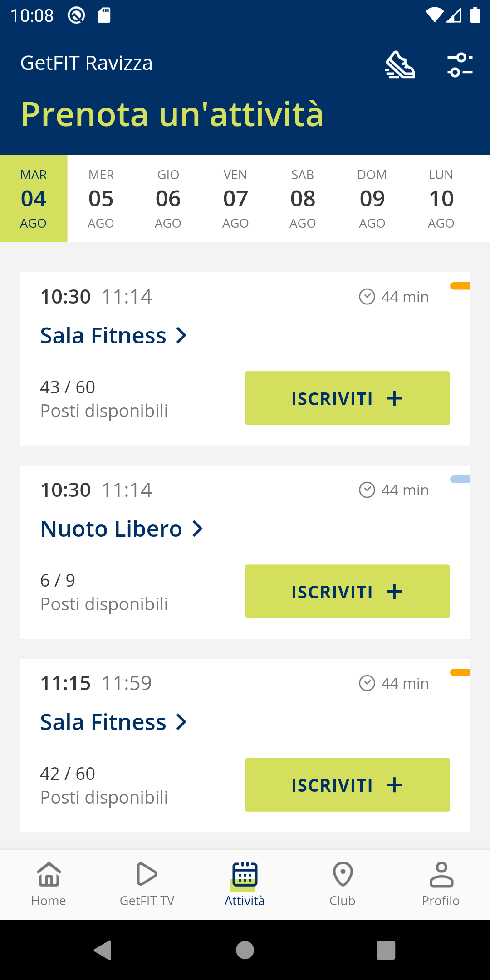Tap the GetFIT Ravizza club name

pos(87,63)
